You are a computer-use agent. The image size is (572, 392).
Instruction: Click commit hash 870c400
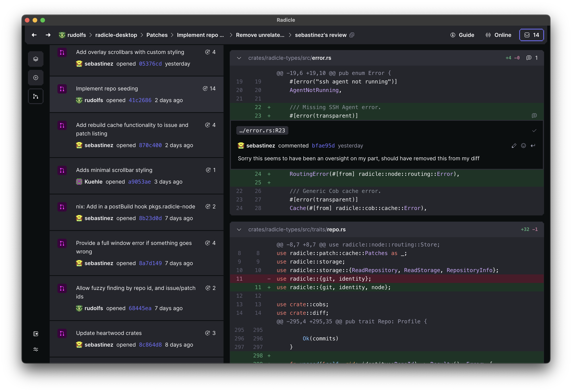coord(150,145)
